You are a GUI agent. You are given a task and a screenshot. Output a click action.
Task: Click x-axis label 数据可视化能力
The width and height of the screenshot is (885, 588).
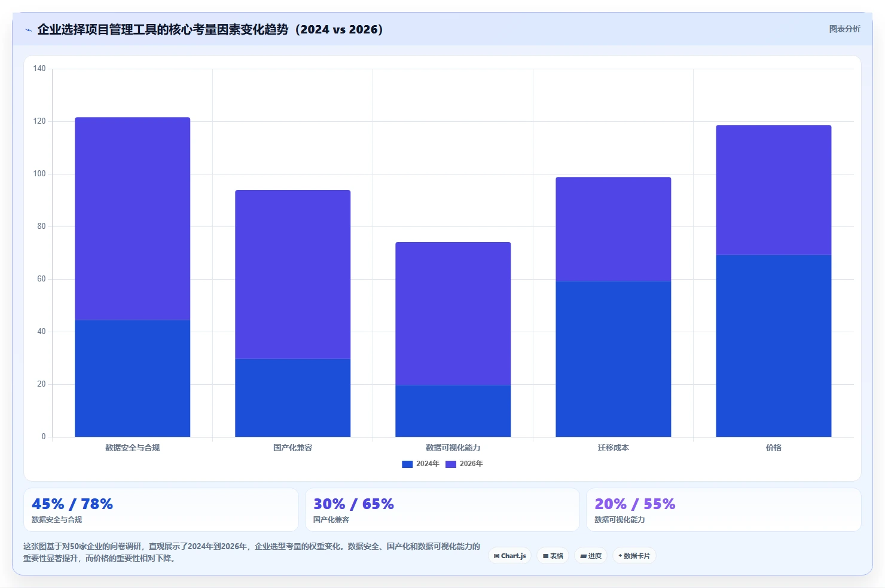click(453, 448)
